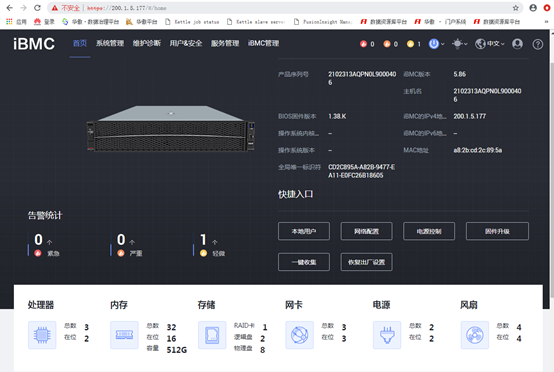554x372 pixels.
Task: Click the browser forward arrow
Action: 23,8
